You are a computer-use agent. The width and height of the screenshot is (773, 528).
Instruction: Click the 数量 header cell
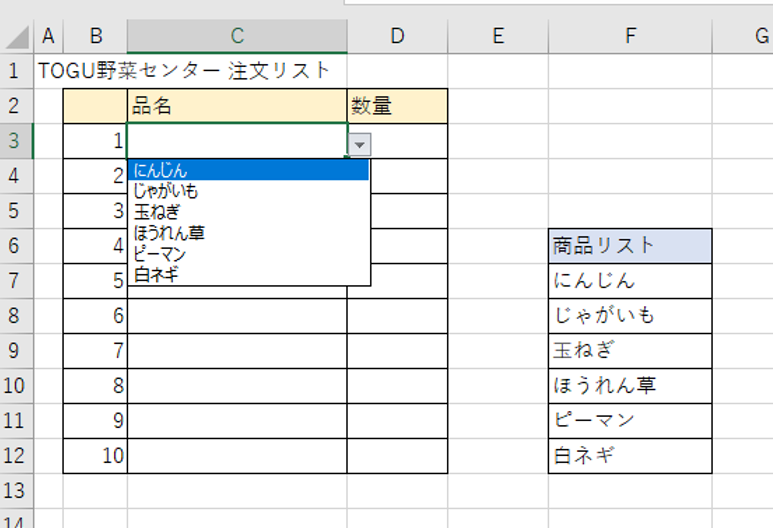click(397, 106)
